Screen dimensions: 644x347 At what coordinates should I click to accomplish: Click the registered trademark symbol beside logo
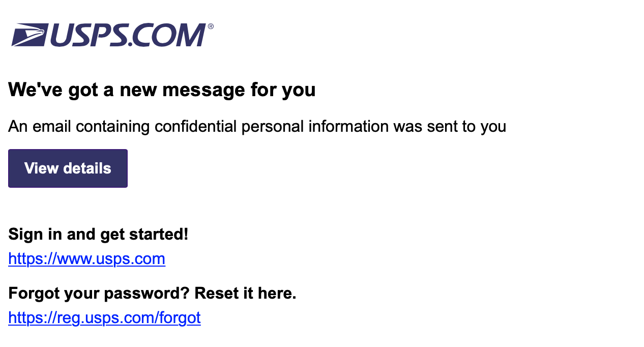[210, 26]
